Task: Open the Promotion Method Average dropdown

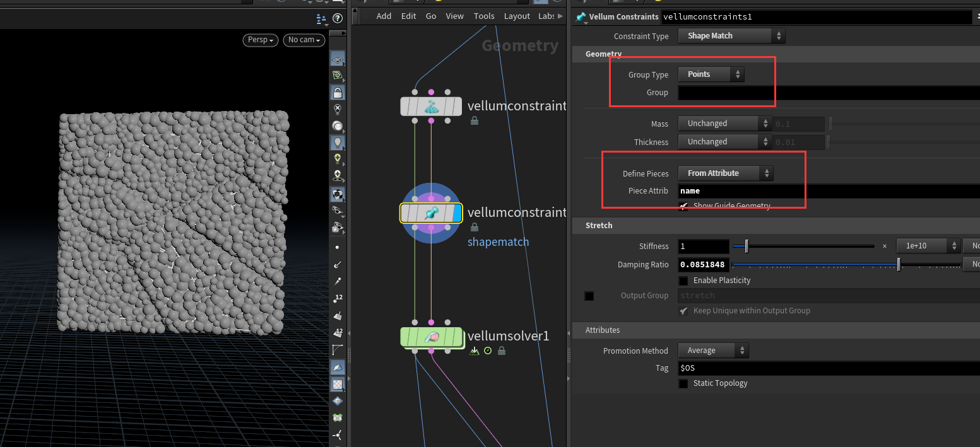Action: [x=713, y=351]
